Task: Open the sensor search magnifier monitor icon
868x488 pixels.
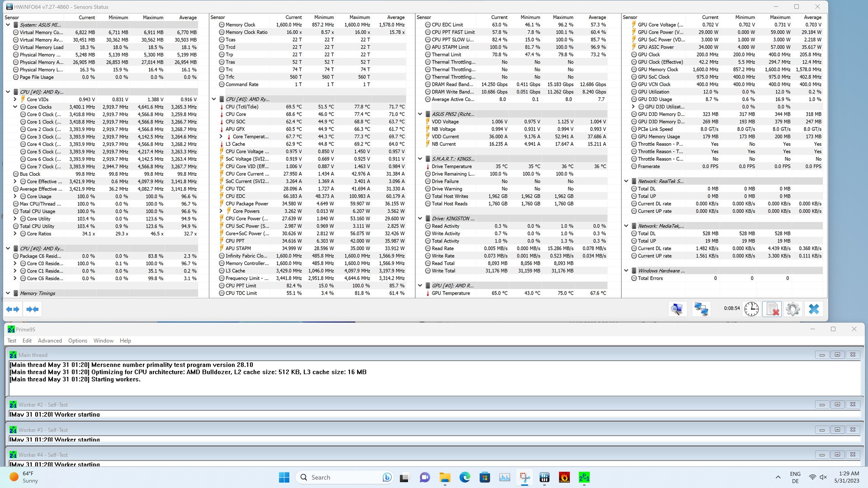Action: click(677, 309)
